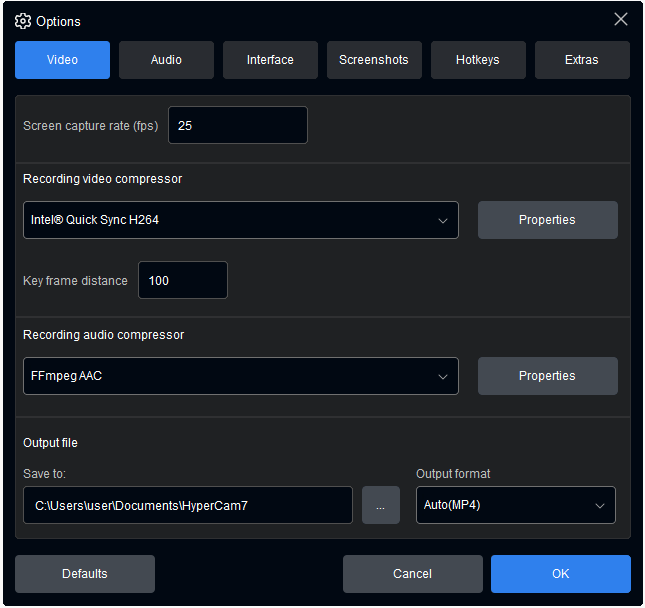
Task: Open the Interface tab
Action: 270,60
